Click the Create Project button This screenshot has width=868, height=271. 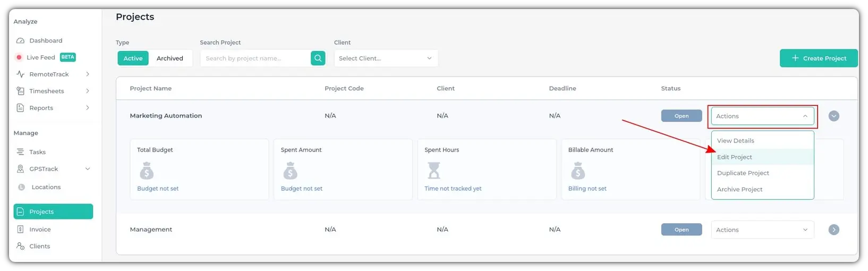(x=819, y=58)
